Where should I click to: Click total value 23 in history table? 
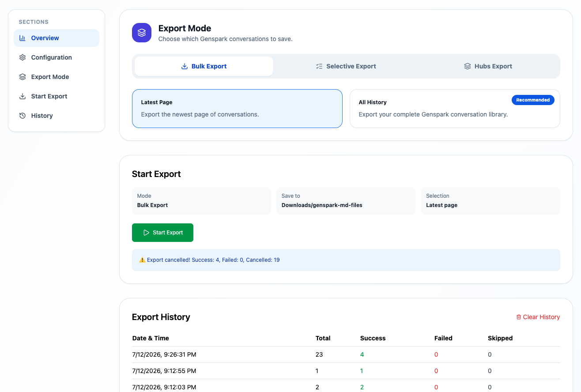click(319, 354)
